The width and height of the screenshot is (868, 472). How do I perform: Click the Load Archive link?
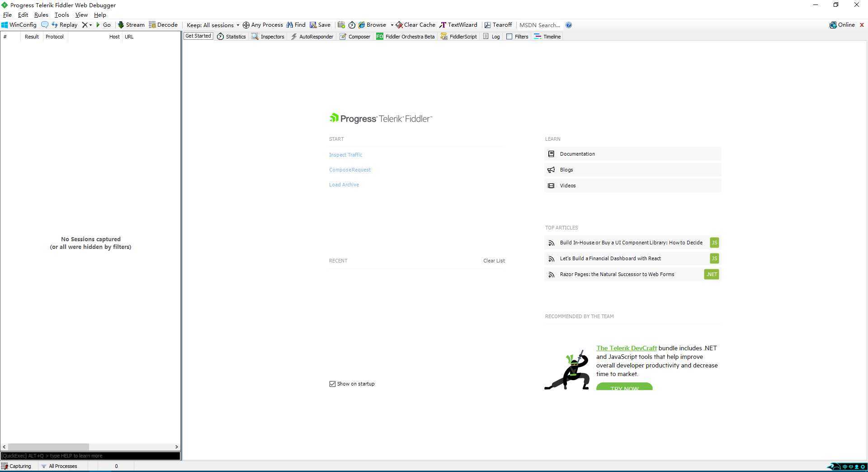point(344,185)
